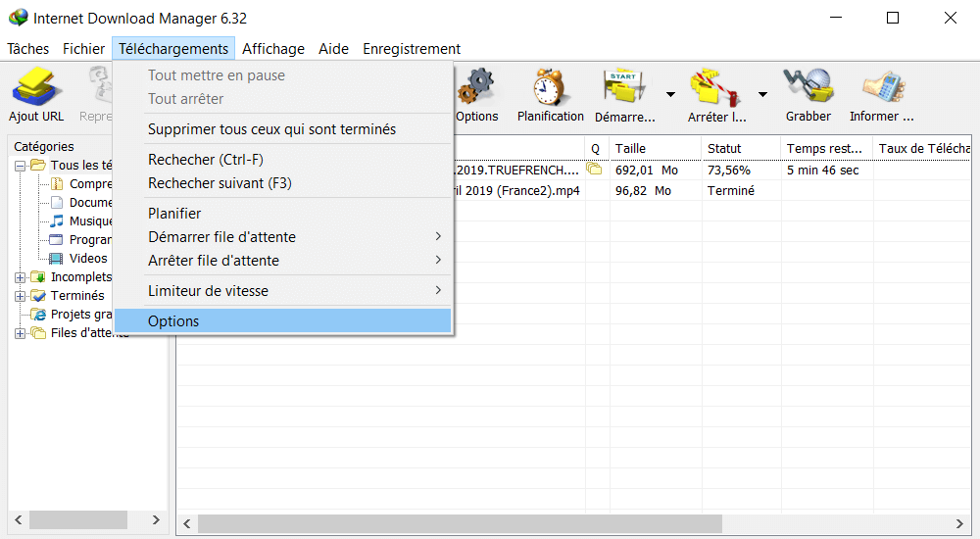Sort by Taux de Téléchargement column header

click(x=922, y=148)
